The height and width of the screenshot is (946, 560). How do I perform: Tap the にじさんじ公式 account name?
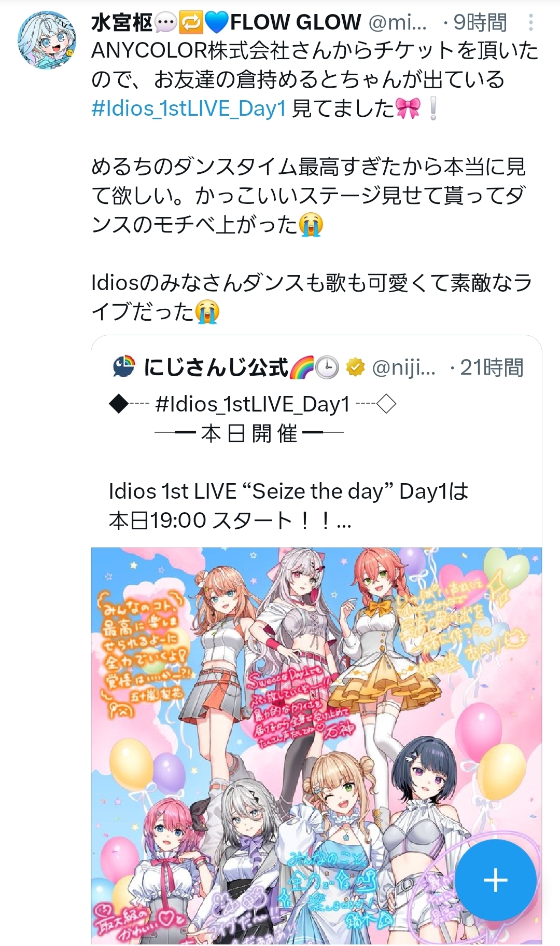216,367
